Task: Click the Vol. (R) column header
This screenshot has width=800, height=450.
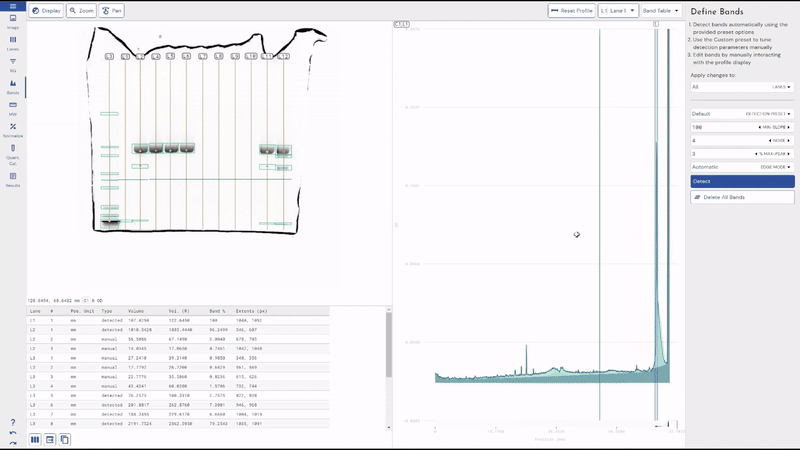Action: tap(179, 311)
